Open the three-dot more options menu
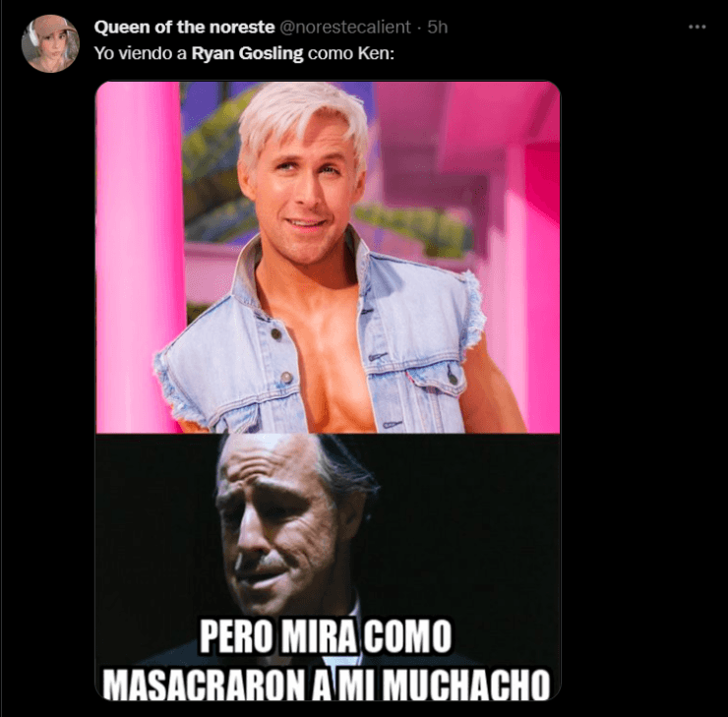 point(697,28)
